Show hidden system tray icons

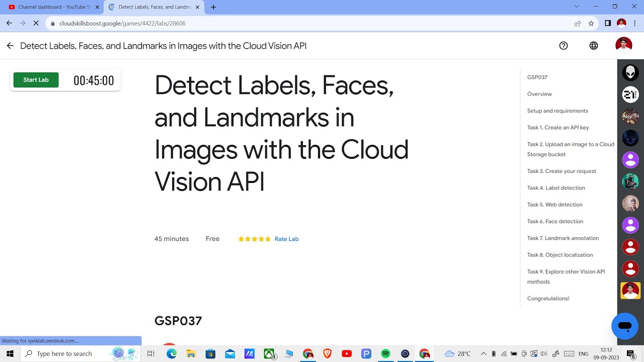tap(484, 353)
